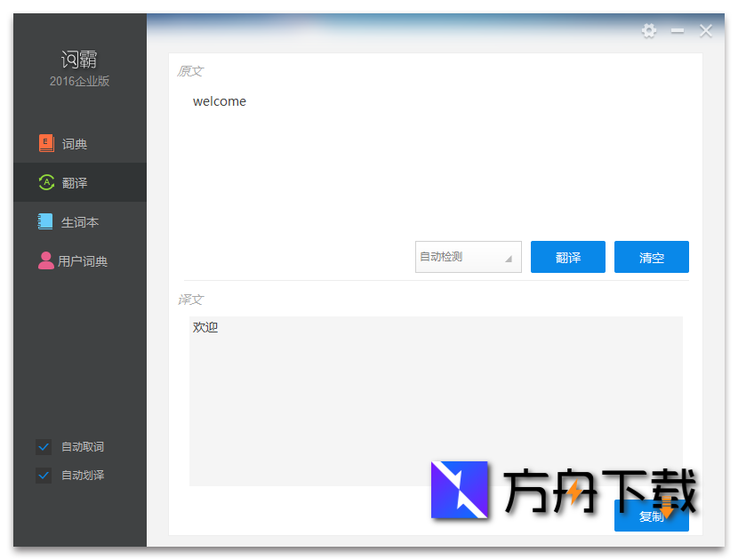Screen dimensions: 738x560
Task: Select the word welcome in the source box
Action: tap(219, 101)
